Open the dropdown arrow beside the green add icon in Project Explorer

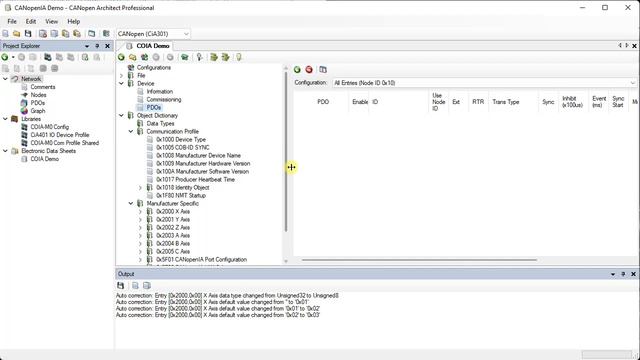pos(13,57)
